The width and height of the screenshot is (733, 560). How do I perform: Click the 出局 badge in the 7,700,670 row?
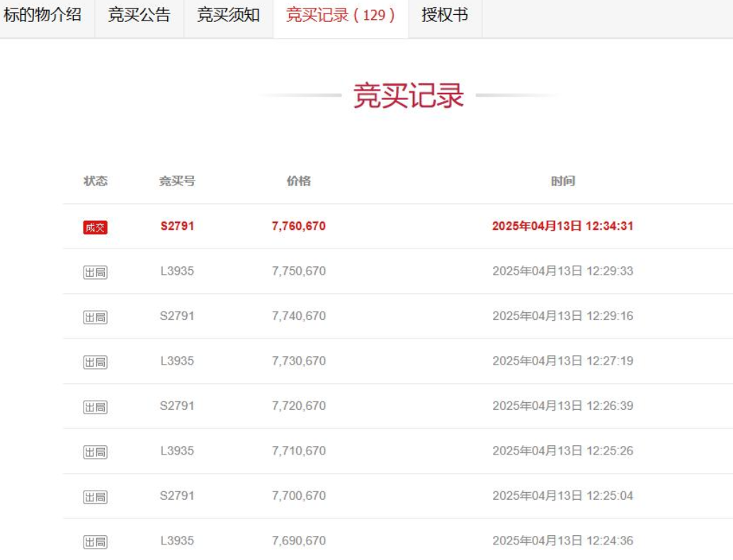pyautogui.click(x=96, y=496)
